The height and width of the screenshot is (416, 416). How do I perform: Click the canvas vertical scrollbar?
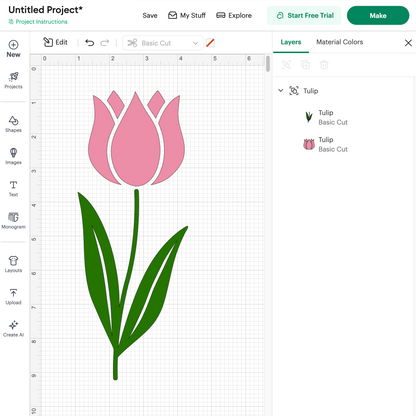pyautogui.click(x=268, y=64)
